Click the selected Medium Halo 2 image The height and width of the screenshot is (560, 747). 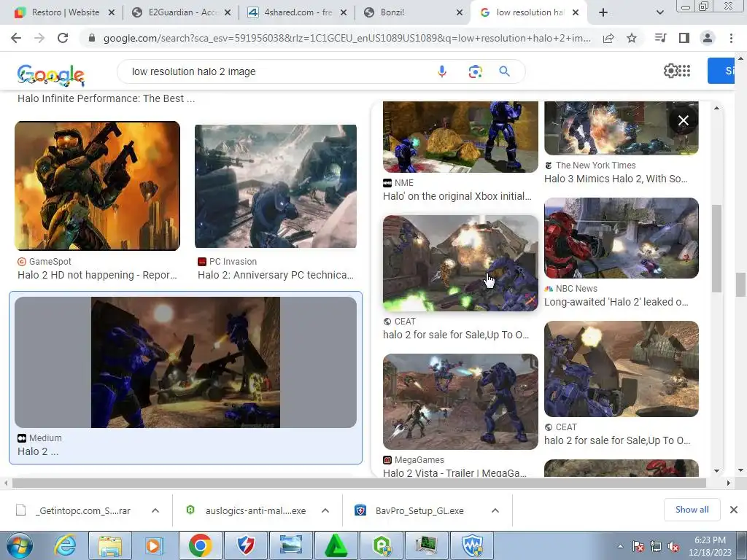(185, 362)
